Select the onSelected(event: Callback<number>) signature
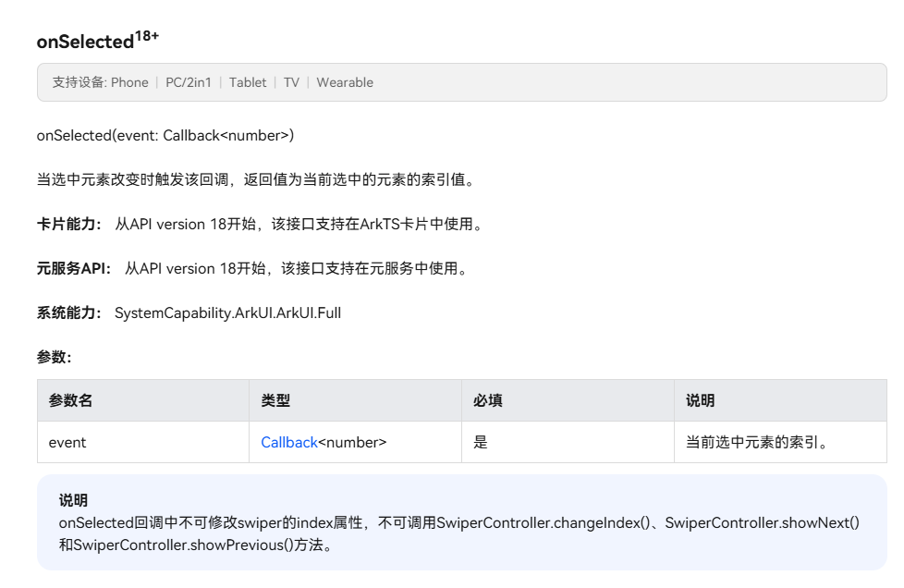The image size is (904, 588). 165,136
